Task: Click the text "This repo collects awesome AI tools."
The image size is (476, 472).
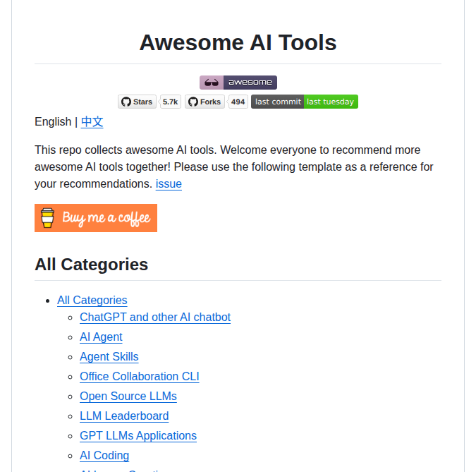Action: click(126, 150)
